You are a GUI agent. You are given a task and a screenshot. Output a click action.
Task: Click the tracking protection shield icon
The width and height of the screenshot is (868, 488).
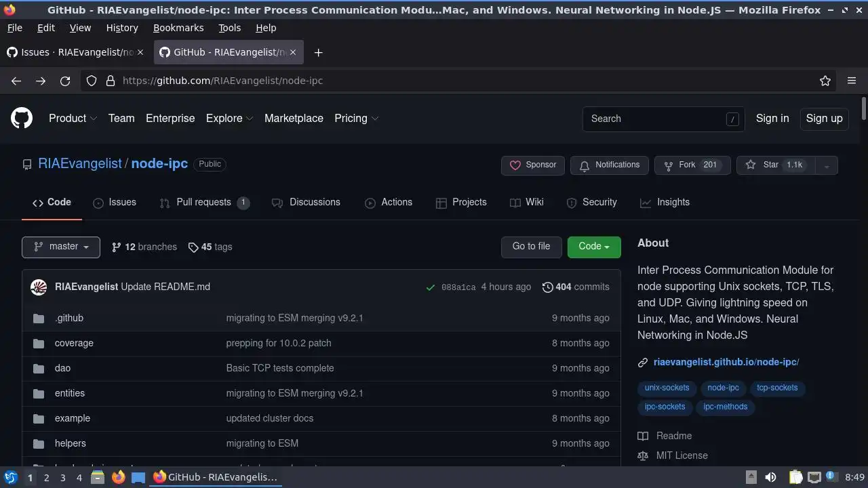pos(92,81)
